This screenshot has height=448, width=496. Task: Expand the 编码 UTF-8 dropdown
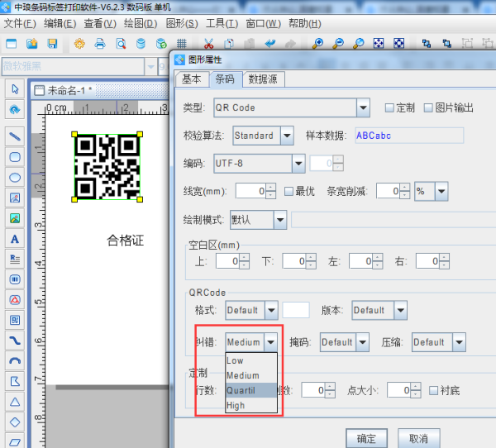tap(298, 164)
